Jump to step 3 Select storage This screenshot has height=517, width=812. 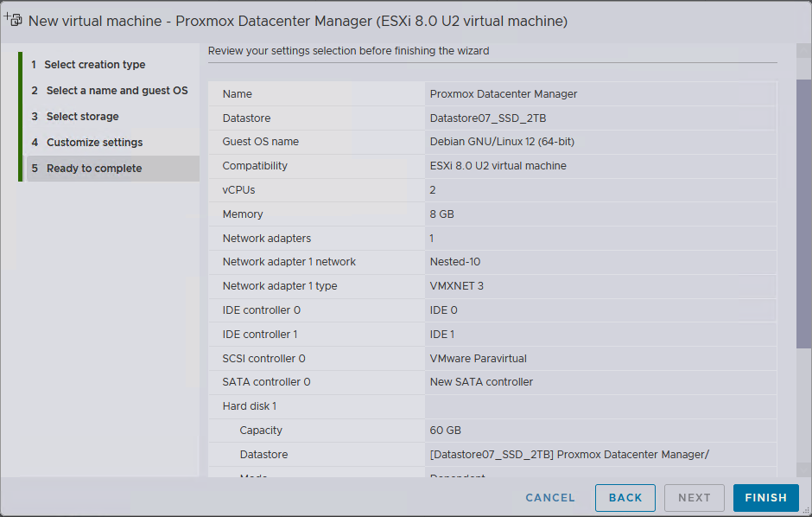pos(82,117)
